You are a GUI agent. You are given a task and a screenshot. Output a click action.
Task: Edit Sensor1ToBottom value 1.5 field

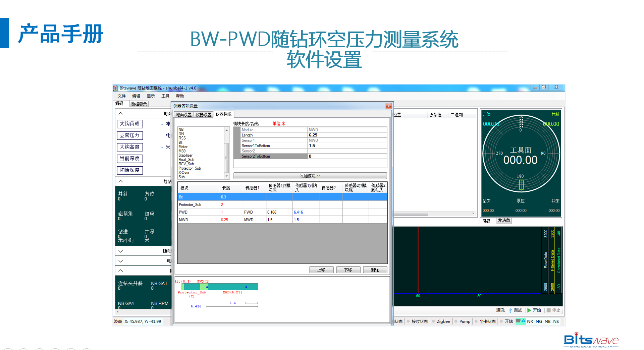(x=347, y=146)
